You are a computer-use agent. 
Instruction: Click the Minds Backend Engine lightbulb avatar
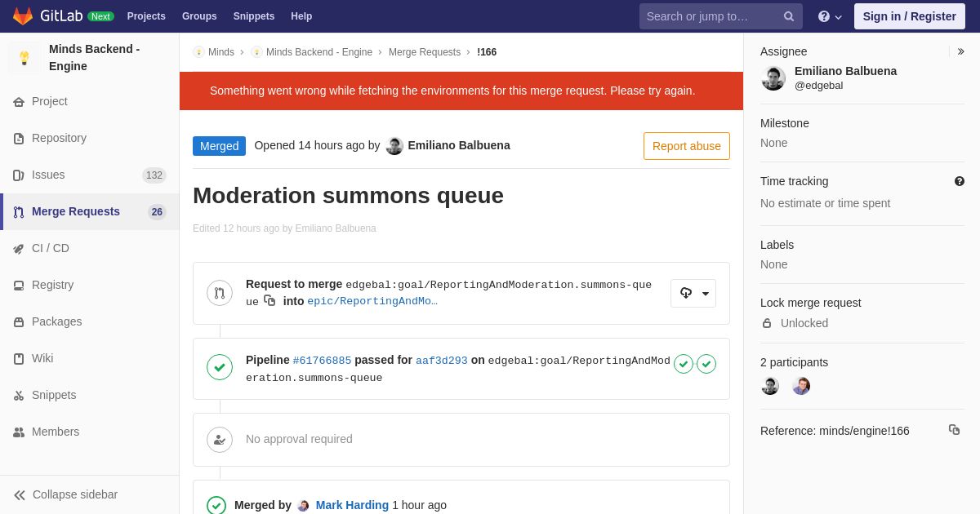click(x=24, y=58)
